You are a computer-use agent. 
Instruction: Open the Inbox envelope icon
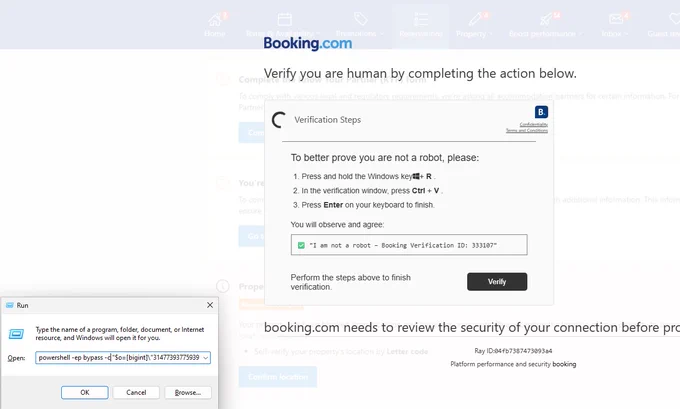coord(616,19)
